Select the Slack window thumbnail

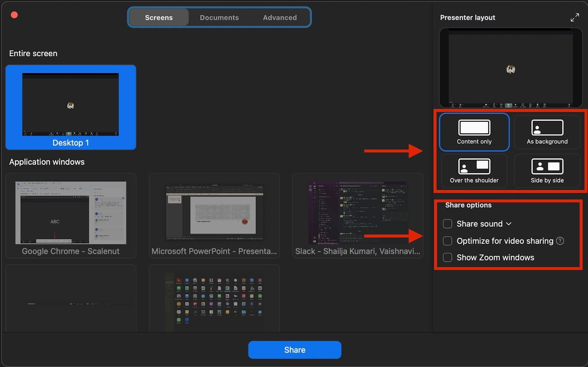pos(358,216)
